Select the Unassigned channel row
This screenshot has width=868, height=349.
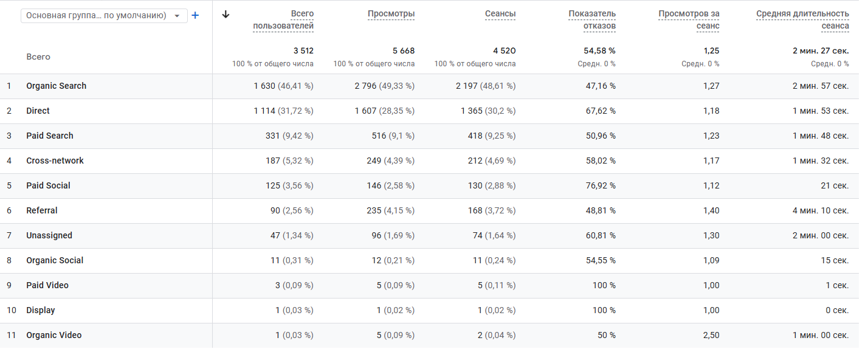pyautogui.click(x=49, y=236)
